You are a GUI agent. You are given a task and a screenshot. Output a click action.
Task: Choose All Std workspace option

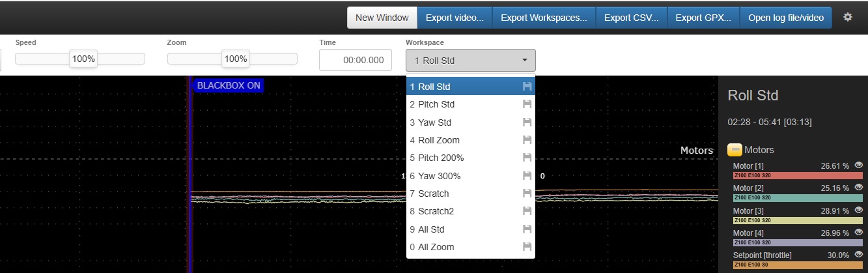(x=427, y=229)
